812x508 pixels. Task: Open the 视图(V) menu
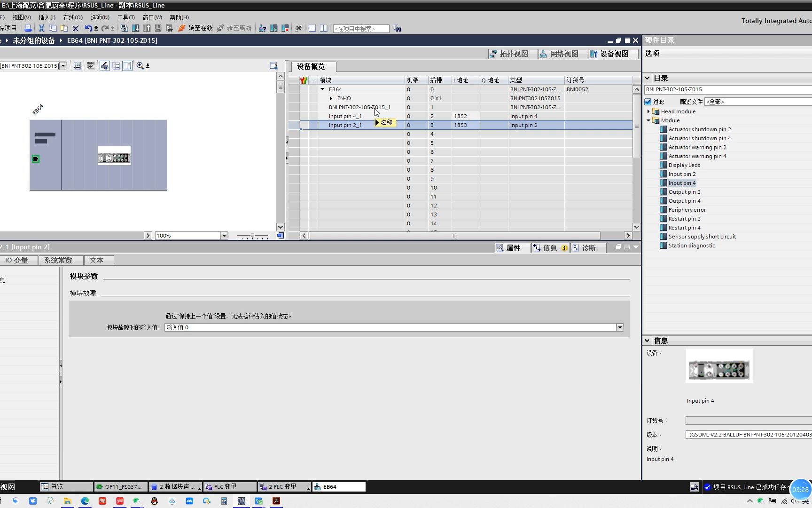(x=22, y=17)
